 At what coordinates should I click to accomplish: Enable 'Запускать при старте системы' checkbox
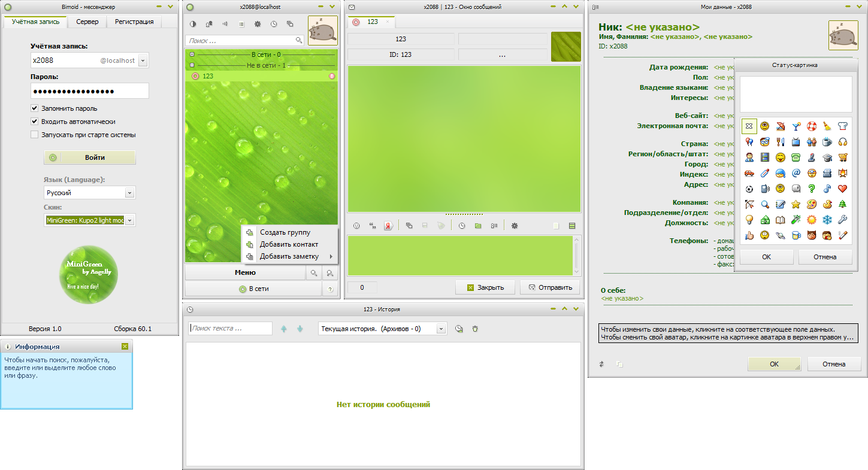click(x=35, y=135)
